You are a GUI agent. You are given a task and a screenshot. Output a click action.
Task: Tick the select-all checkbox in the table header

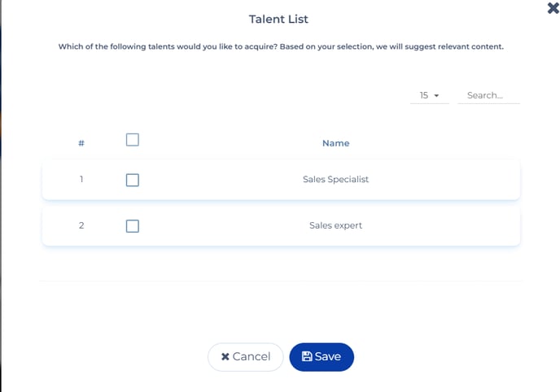click(x=133, y=140)
